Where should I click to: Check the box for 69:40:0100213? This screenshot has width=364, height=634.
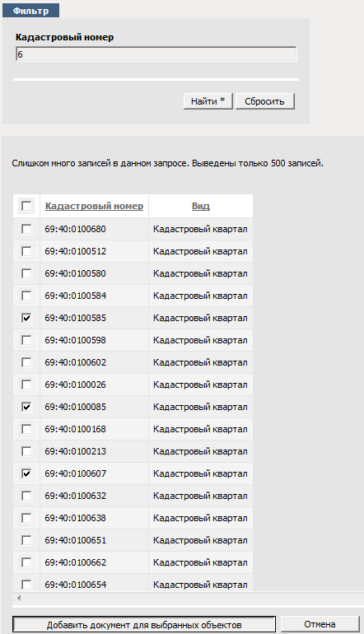(x=26, y=451)
